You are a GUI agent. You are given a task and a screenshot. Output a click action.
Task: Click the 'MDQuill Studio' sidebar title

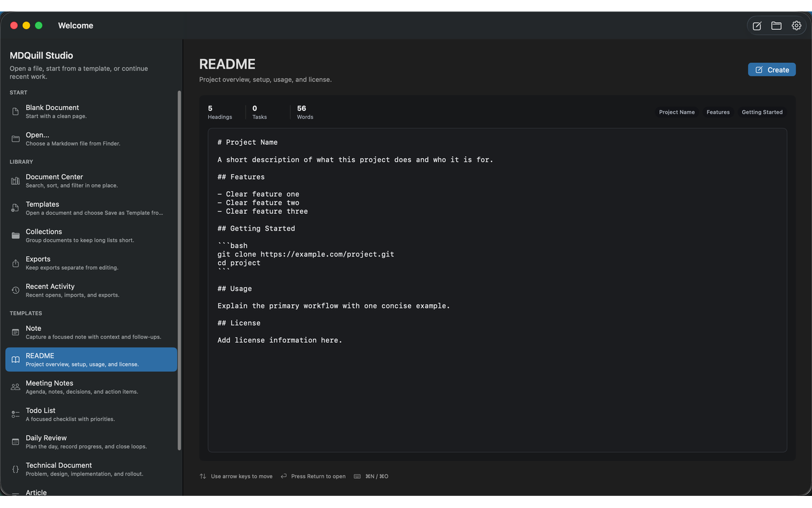[41, 56]
